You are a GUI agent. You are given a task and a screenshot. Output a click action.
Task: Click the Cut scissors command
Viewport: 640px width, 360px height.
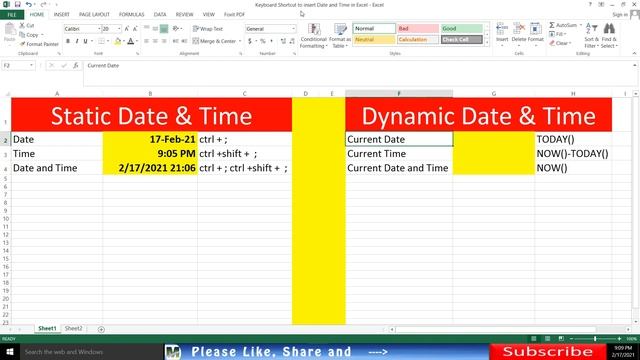coord(27,25)
